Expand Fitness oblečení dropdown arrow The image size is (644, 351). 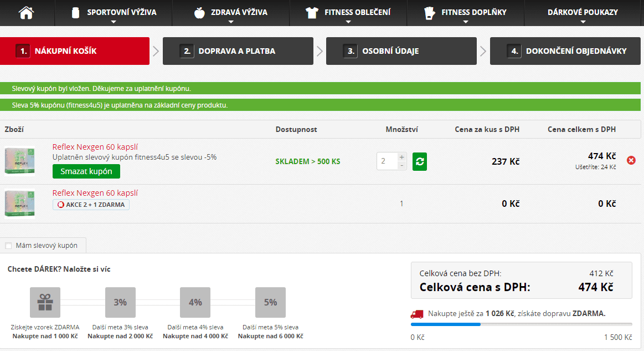point(348,22)
